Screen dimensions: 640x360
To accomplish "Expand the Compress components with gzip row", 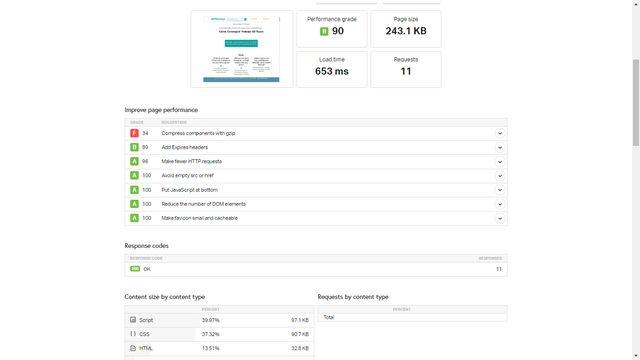I will click(500, 133).
